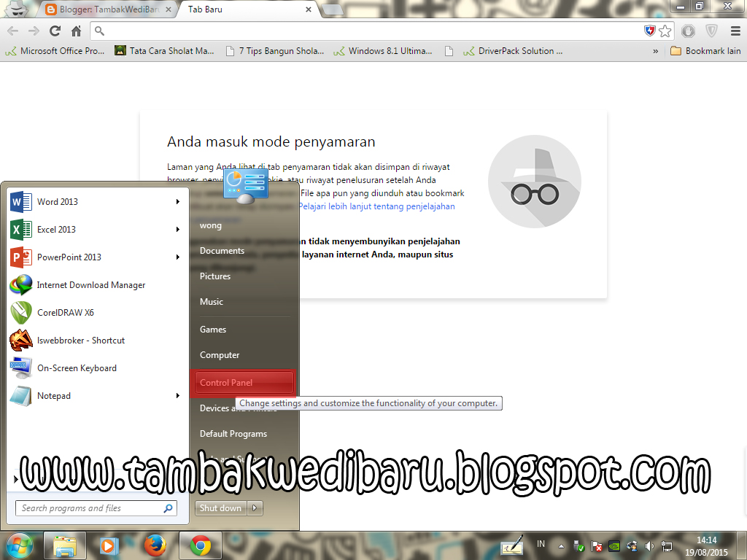Image resolution: width=747 pixels, height=560 pixels.
Task: Click the Windows Start orb
Action: [x=19, y=545]
